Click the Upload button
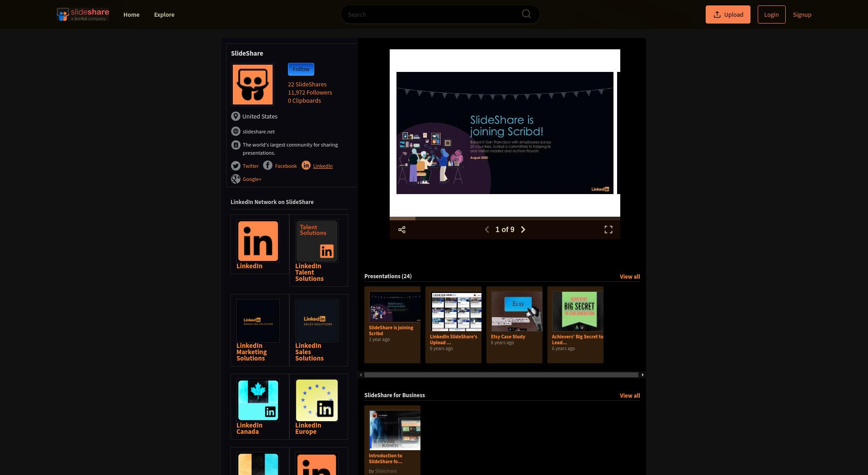868x475 pixels. (x=728, y=14)
